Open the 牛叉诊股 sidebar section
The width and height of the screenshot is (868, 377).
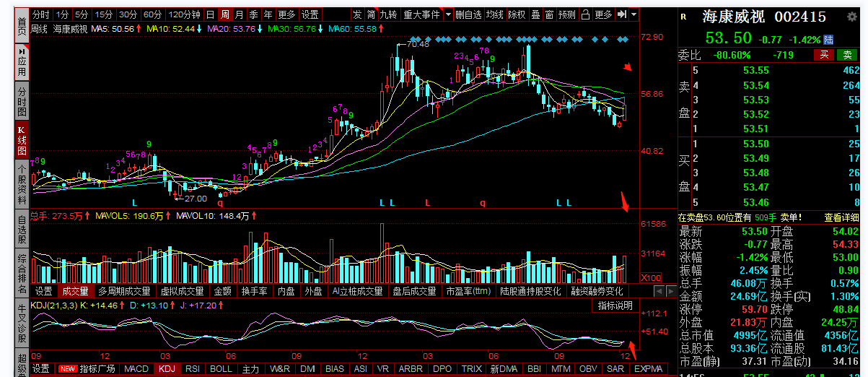pos(22,321)
